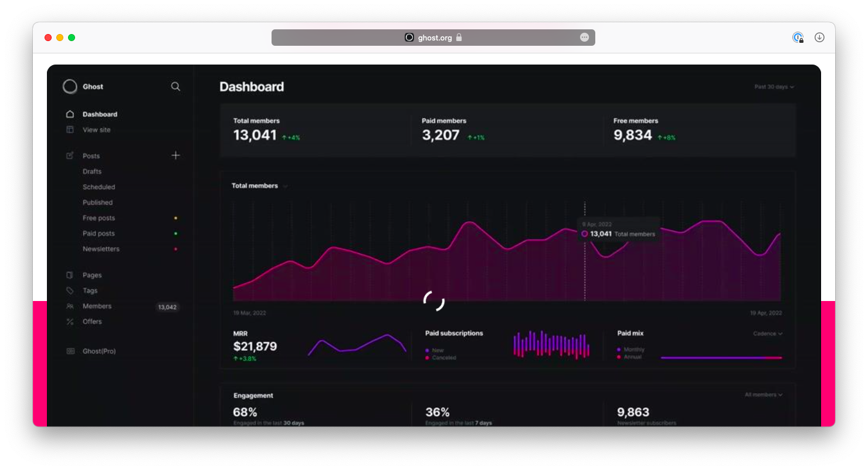Open the Past 30 days dropdown
The height and width of the screenshot is (470, 868).
[774, 87]
